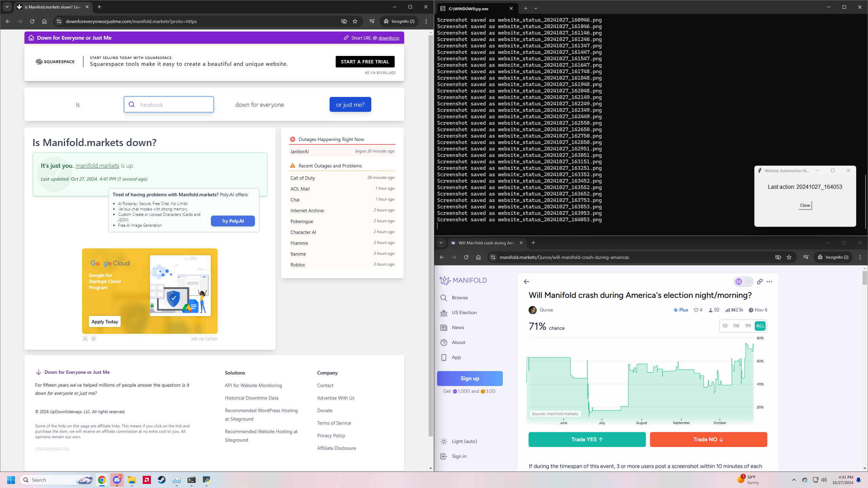
Task: Open notification bell in system tray
Action: [859, 480]
